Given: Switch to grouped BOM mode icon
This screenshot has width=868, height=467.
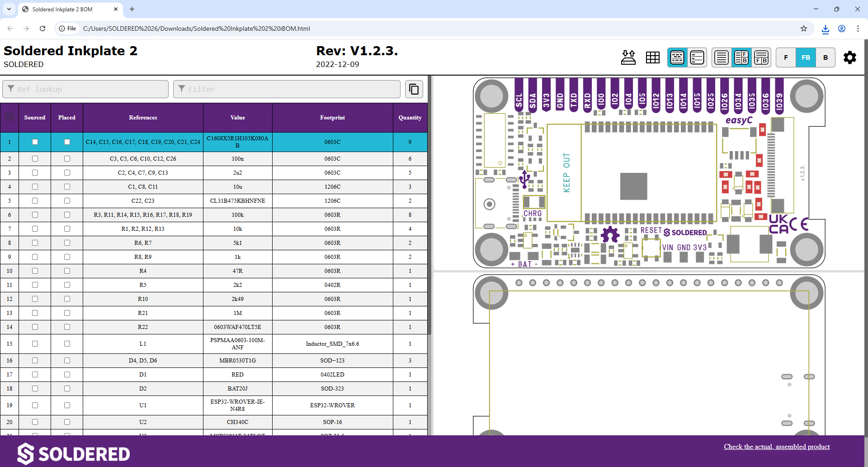Looking at the screenshot, I should click(677, 57).
